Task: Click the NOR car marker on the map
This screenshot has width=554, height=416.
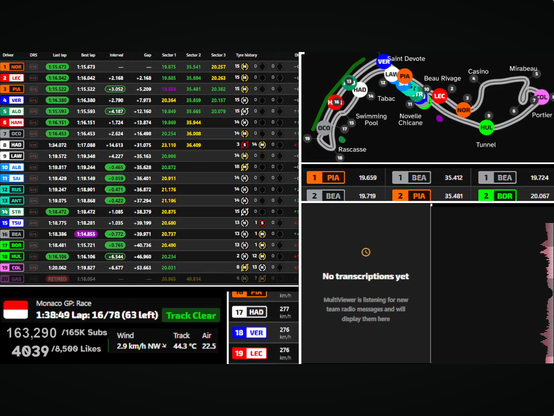Action: [463, 110]
